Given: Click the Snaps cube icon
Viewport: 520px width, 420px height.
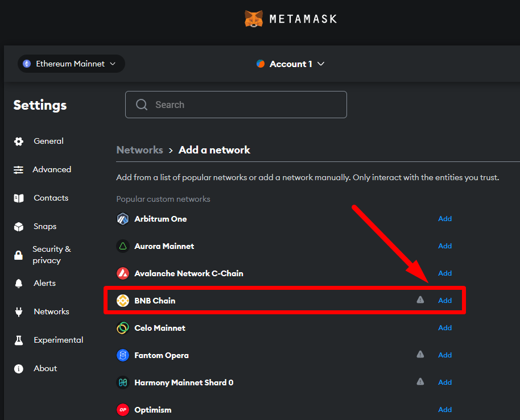Looking at the screenshot, I should [19, 226].
